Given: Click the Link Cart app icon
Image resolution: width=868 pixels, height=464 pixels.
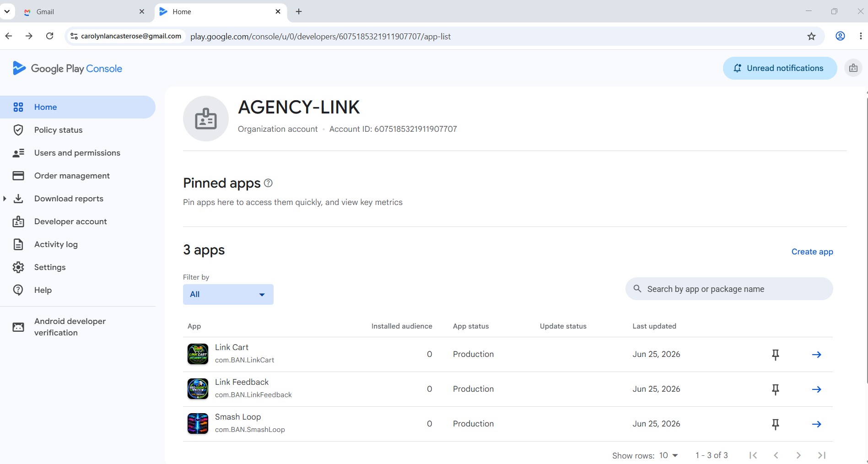Looking at the screenshot, I should coord(198,354).
